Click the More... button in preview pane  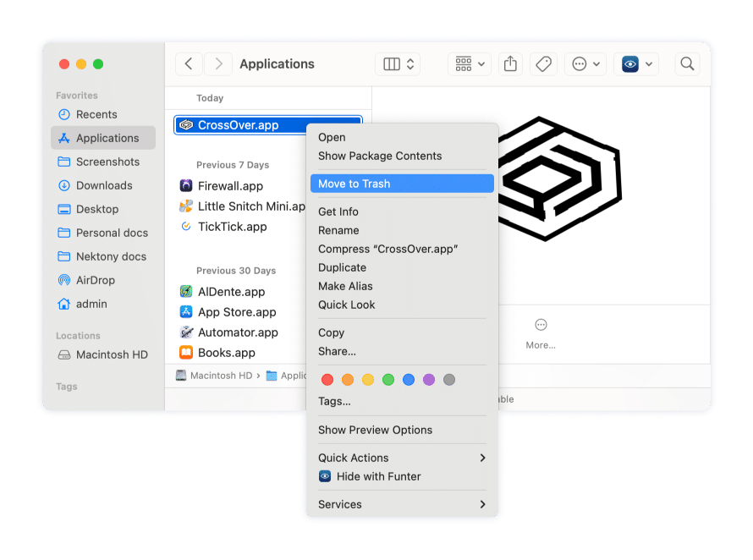541,334
